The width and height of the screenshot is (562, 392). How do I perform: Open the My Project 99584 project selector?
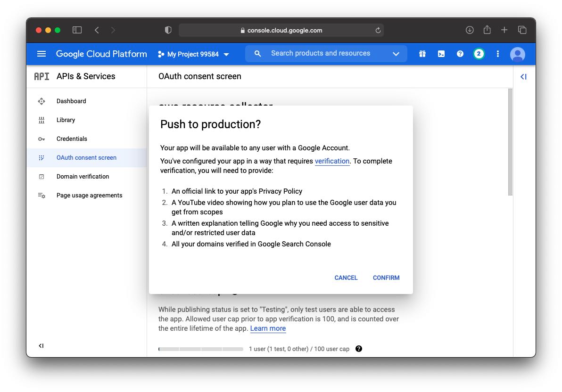[194, 54]
